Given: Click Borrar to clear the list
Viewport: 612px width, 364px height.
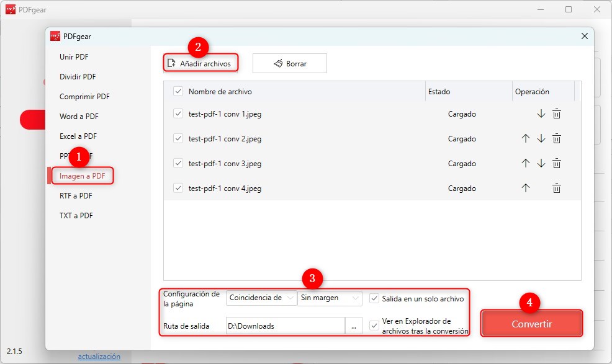Looking at the screenshot, I should coord(290,63).
